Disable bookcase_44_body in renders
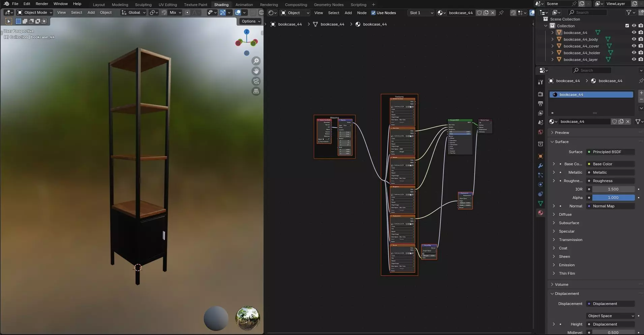This screenshot has height=335, width=644. pos(641,39)
